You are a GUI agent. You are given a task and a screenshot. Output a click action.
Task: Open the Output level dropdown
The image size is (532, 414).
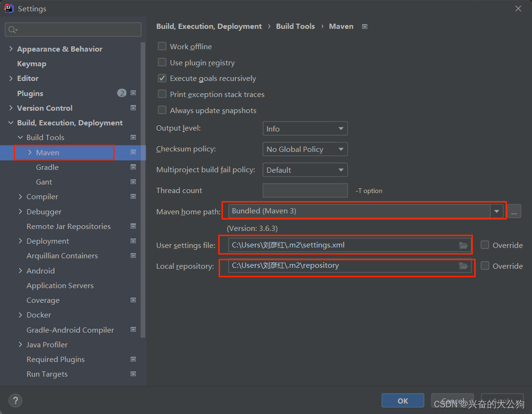tap(305, 129)
